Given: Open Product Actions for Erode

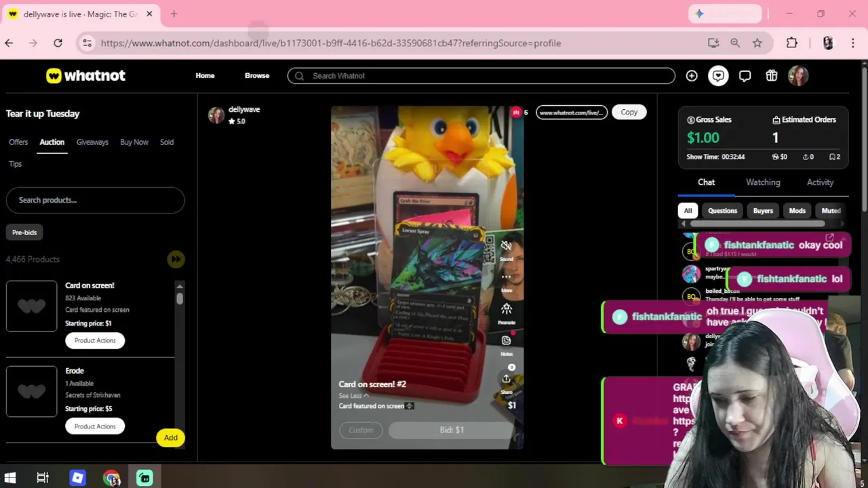Looking at the screenshot, I should click(x=95, y=426).
